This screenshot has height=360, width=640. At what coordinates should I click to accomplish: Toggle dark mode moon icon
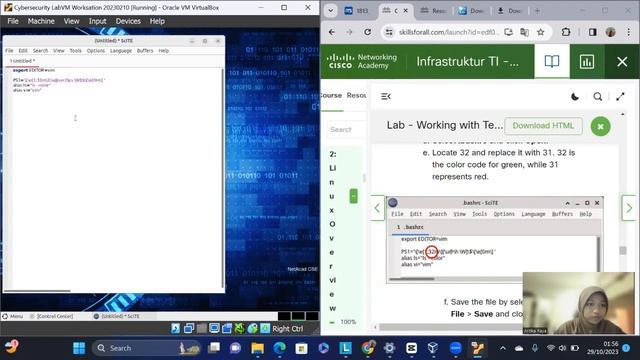(x=575, y=97)
